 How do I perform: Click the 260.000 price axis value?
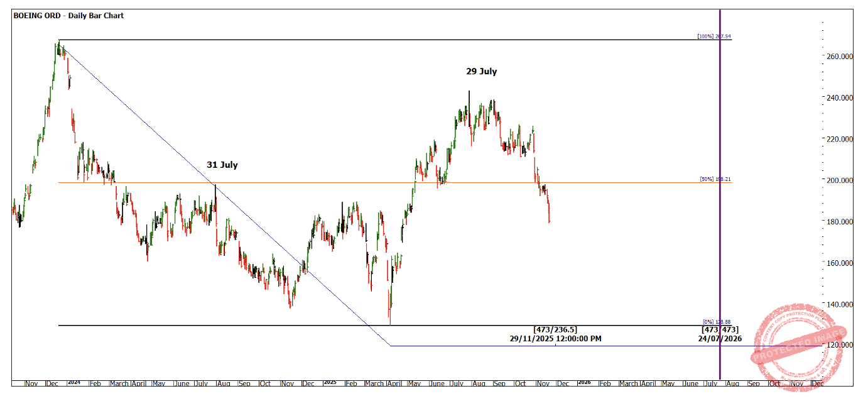point(838,57)
